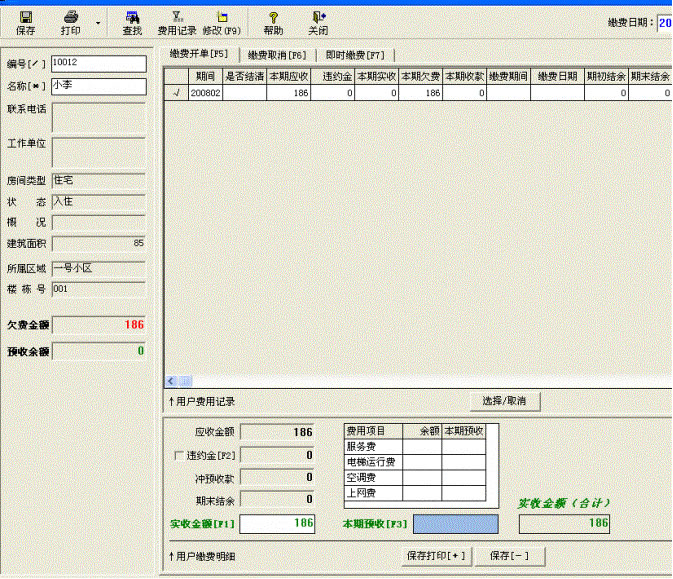Click the 选择/取消 button
The height and width of the screenshot is (579, 673).
[504, 401]
